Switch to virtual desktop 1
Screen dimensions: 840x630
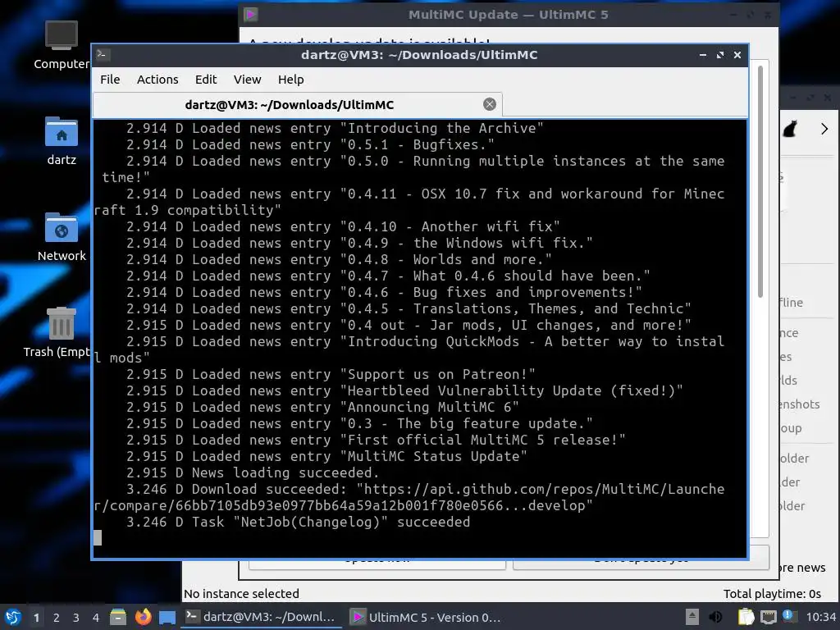(36, 618)
